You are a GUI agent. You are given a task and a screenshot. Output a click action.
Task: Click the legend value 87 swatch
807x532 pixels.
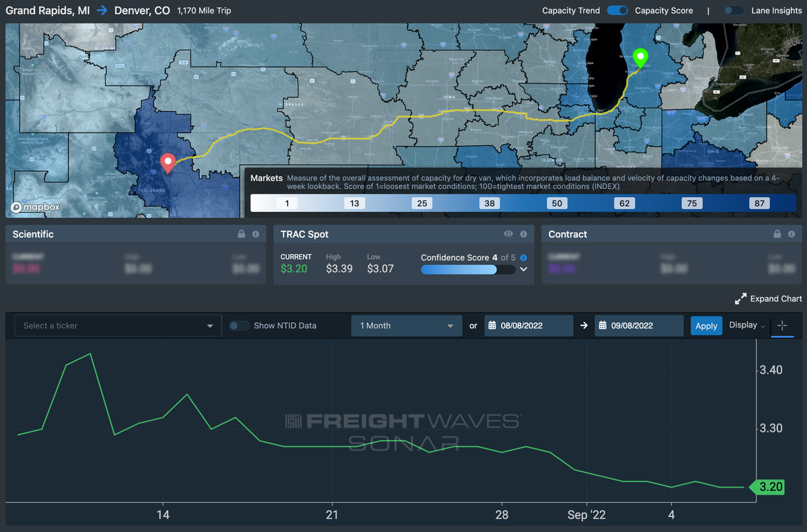(759, 203)
